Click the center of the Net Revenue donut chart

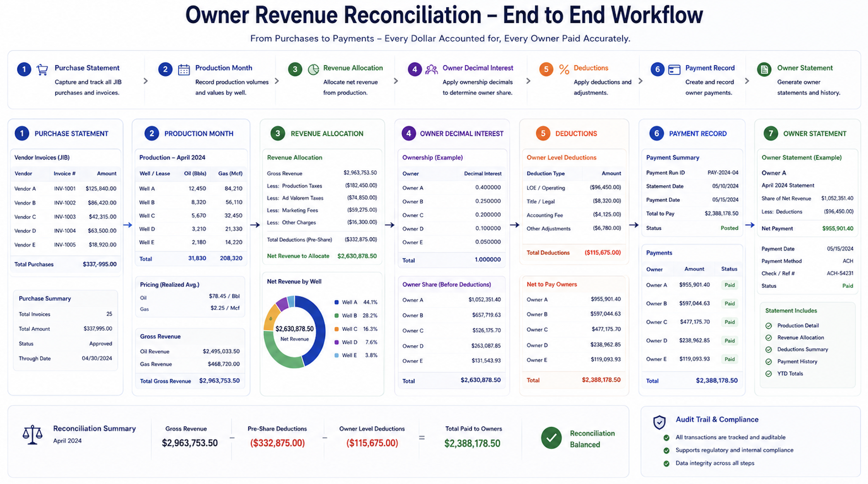tap(294, 332)
